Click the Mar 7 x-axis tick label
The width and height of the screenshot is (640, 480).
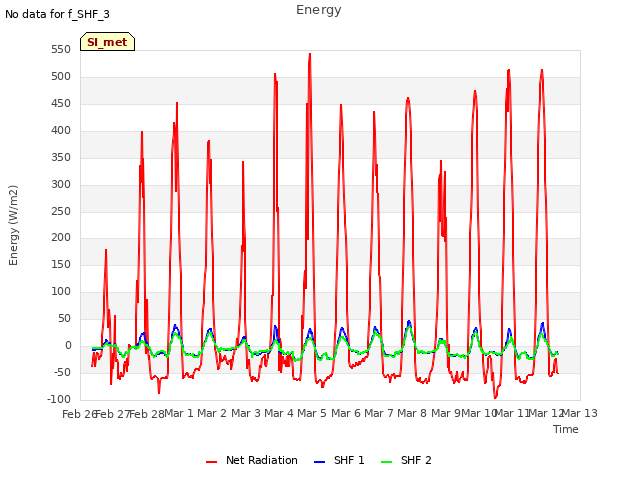click(x=379, y=413)
